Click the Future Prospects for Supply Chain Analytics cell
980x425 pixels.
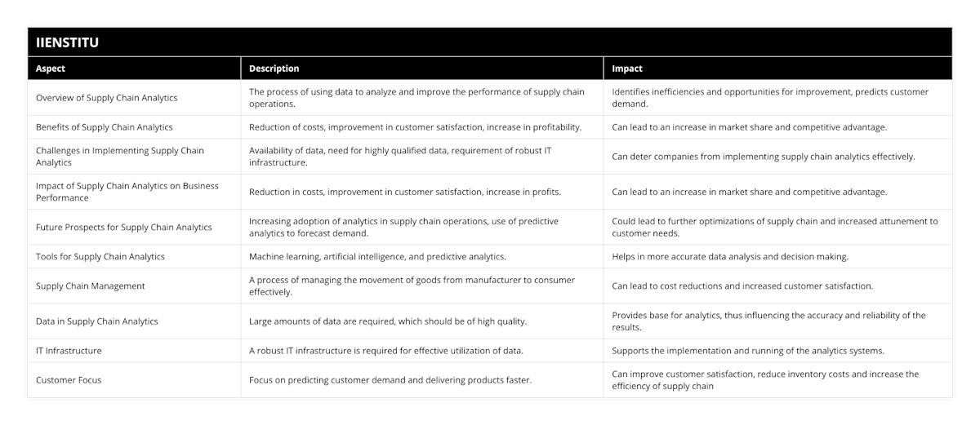[124, 227]
